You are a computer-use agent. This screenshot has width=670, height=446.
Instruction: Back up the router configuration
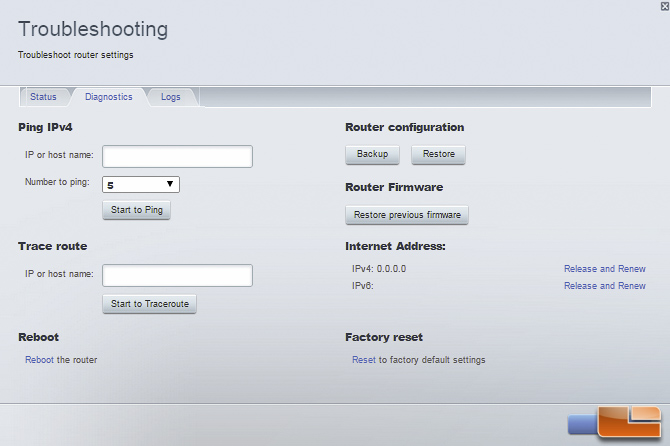pos(372,154)
